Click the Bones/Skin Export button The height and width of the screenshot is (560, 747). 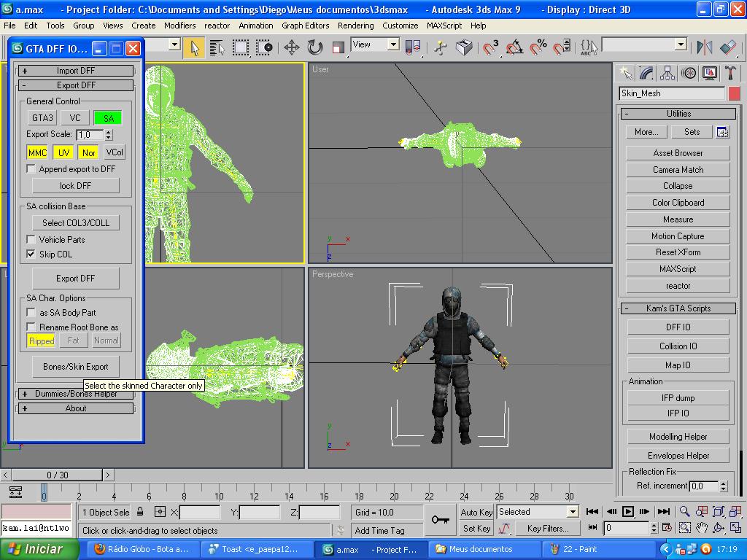pos(75,367)
